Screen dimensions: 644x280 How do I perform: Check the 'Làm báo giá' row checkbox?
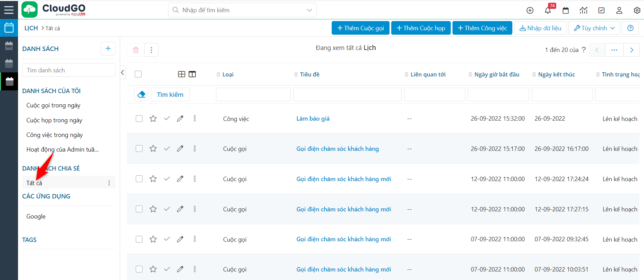coord(139,119)
